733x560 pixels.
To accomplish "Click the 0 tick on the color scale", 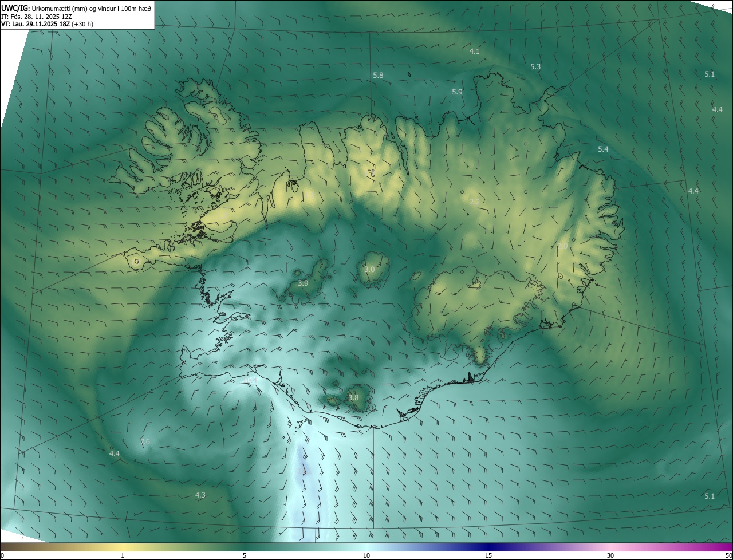I will pyautogui.click(x=2, y=556).
